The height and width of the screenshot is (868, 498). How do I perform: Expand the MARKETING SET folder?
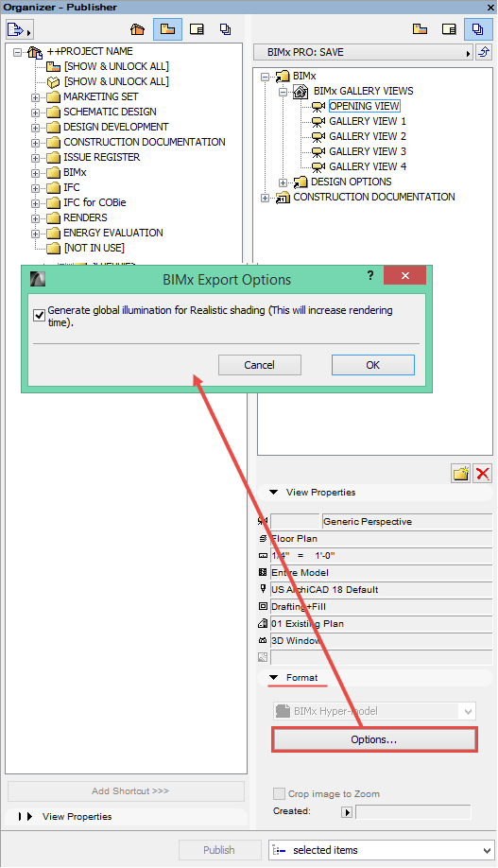[x=35, y=97]
